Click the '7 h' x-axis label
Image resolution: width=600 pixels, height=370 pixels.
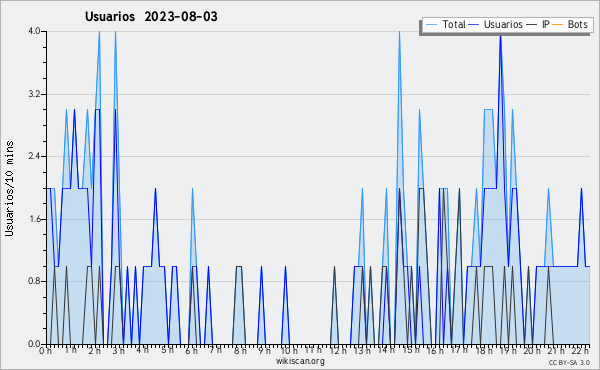215,350
